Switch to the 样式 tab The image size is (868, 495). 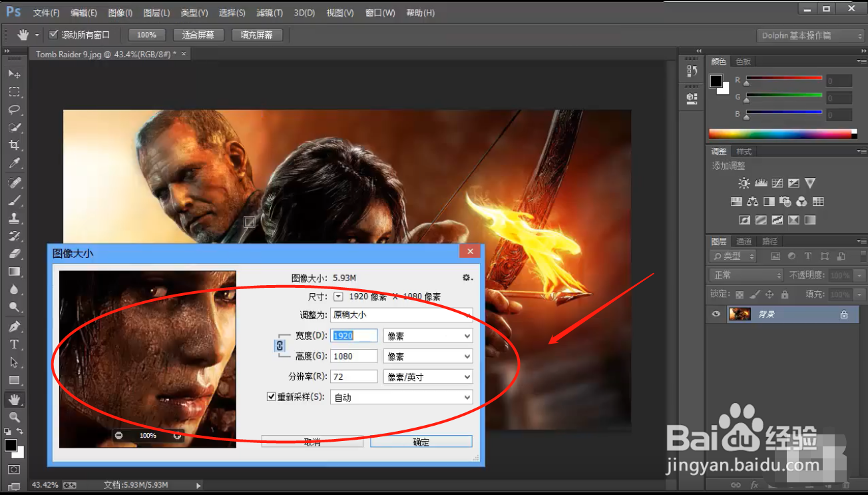(x=744, y=151)
